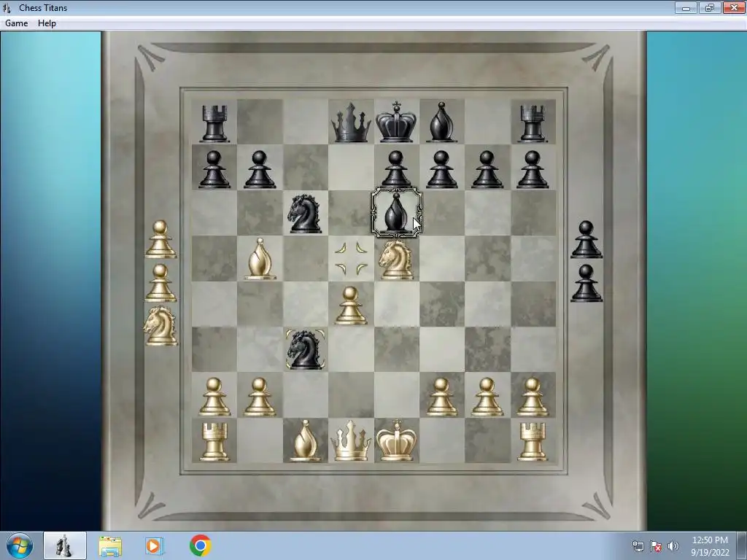Click the network tray icon

[x=638, y=546]
